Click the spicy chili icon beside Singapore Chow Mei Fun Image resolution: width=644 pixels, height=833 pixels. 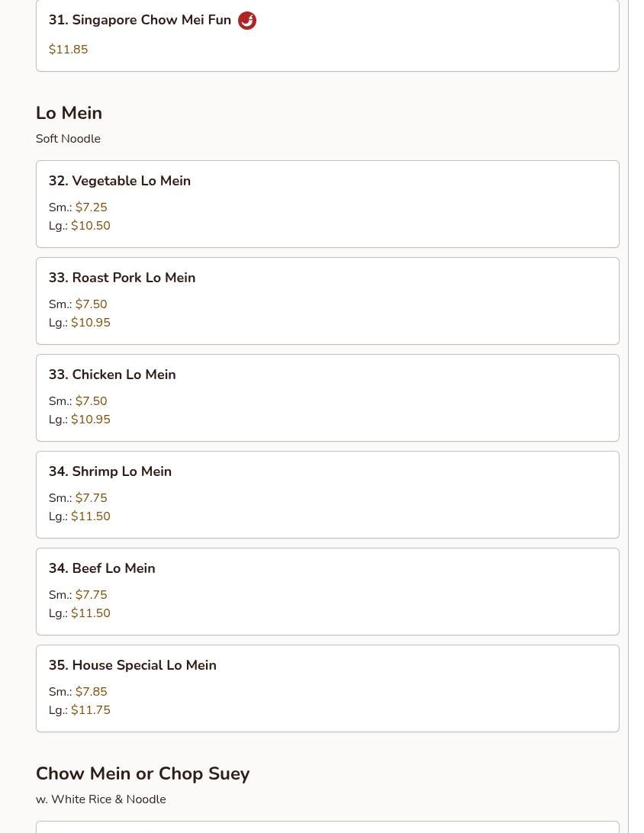pos(247,21)
